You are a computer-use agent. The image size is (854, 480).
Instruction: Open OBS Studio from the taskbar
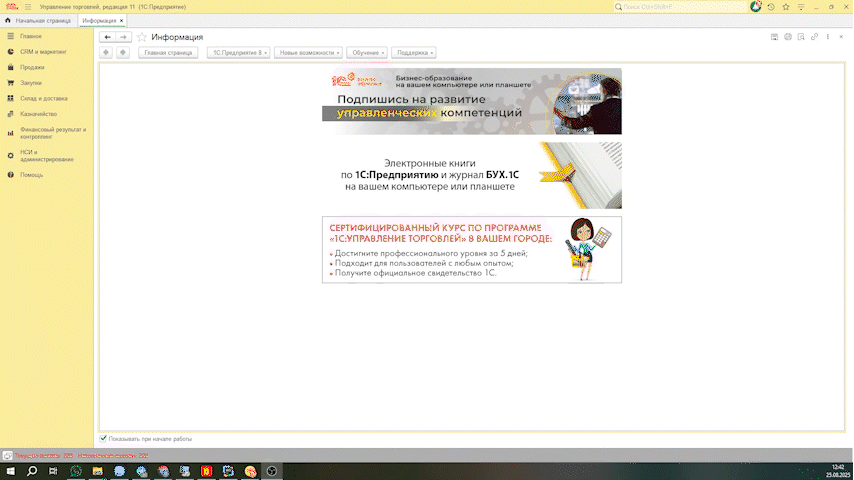[x=272, y=471]
